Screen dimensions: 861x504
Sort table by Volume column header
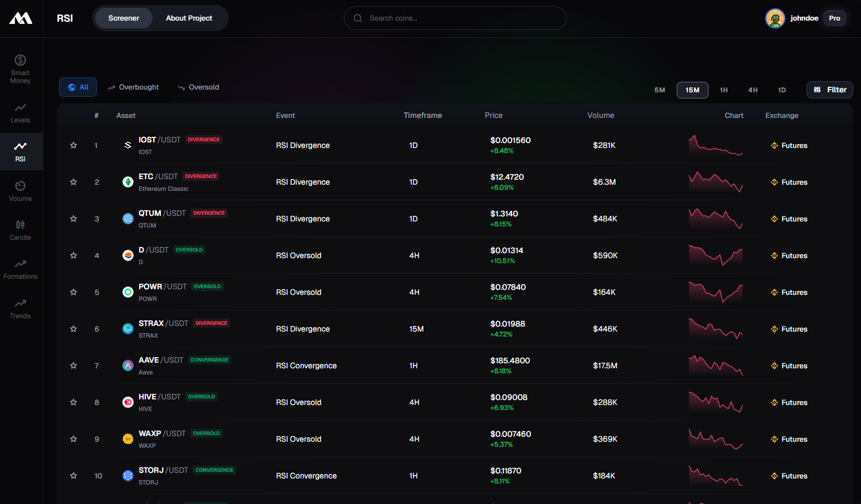point(601,115)
